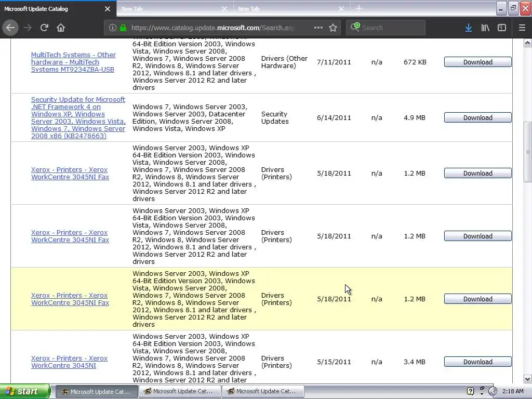Click the scrollbar up arrow
Viewport: 532px width, 399px height.
[x=528, y=43]
